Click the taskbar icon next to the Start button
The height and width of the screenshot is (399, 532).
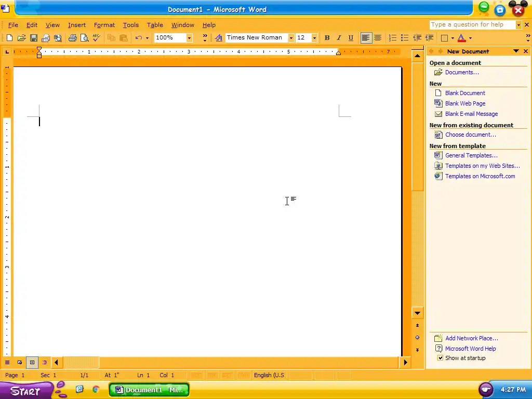[x=79, y=389]
